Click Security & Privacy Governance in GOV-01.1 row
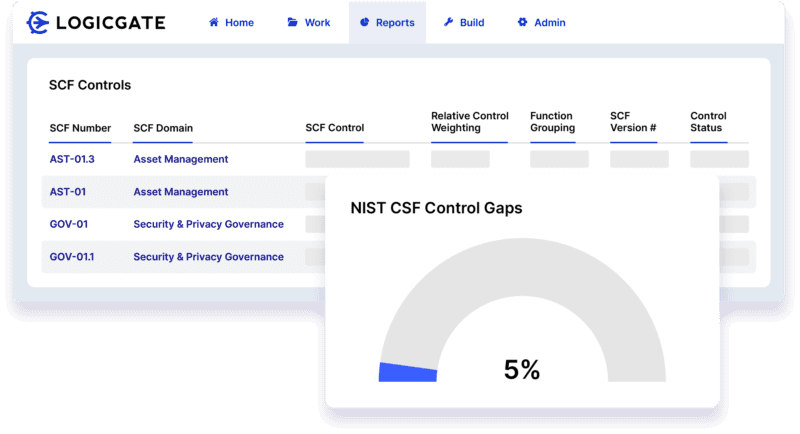 click(209, 257)
